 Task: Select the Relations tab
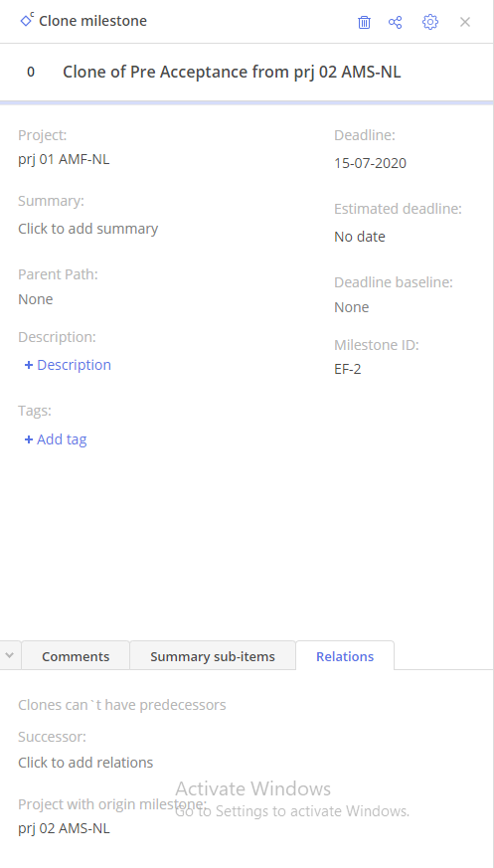coord(345,656)
